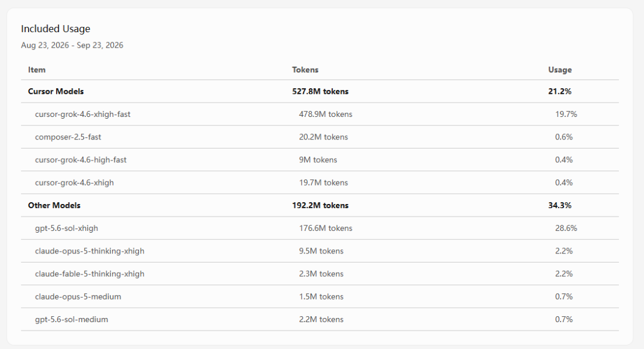Image resolution: width=644 pixels, height=349 pixels.
Task: Select the composer-2.5-fast row name
Action: [68, 137]
